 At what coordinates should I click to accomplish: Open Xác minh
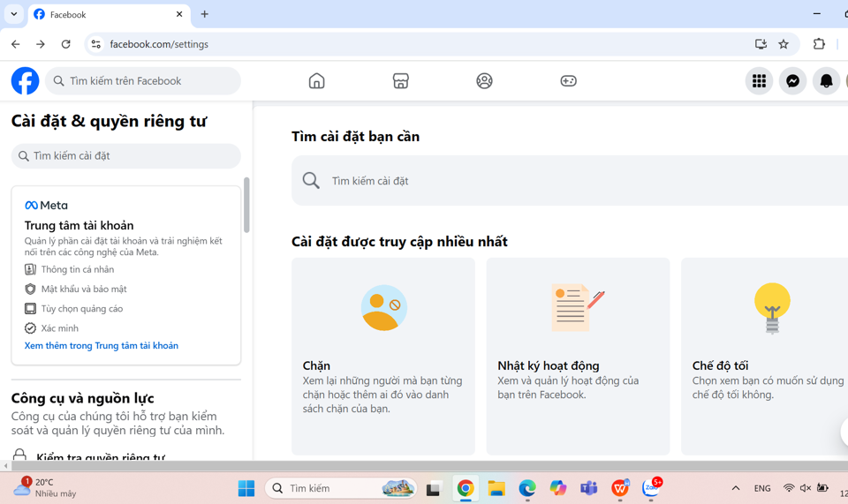51,328
